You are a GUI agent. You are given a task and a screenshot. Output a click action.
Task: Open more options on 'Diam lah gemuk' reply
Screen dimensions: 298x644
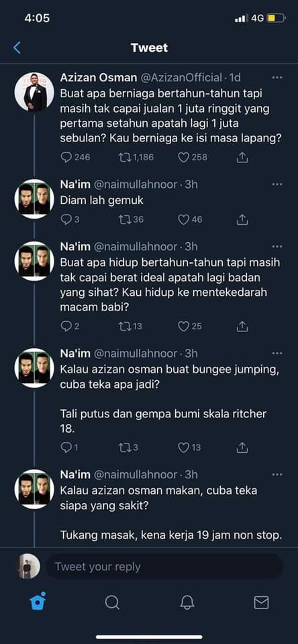tap(277, 184)
